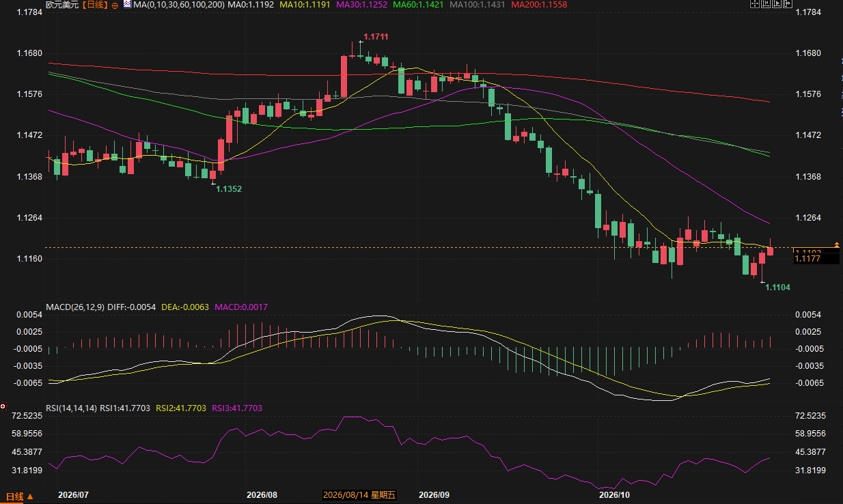Viewport: 843px width, 504px height.
Task: Click the 1.1104 low price annotation
Action: click(x=777, y=288)
